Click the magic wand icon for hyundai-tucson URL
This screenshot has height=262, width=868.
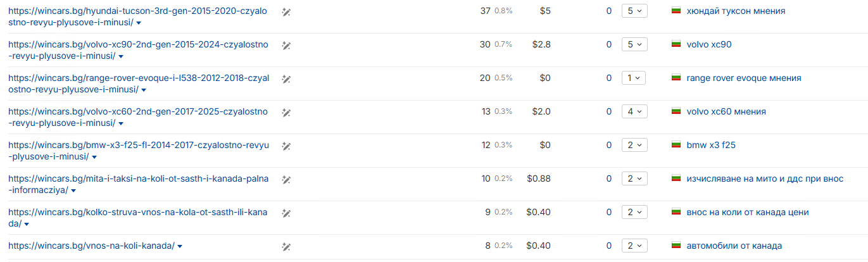point(286,11)
